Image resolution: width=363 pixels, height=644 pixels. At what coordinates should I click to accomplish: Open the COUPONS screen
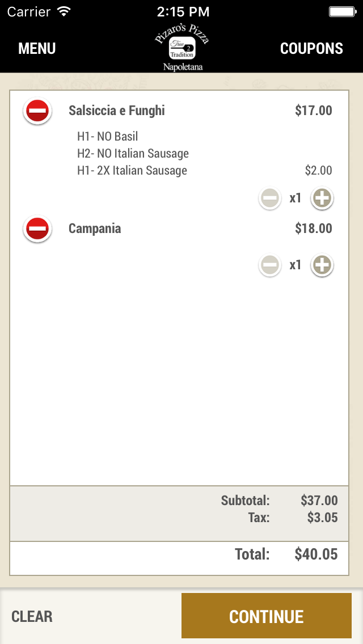tap(311, 49)
